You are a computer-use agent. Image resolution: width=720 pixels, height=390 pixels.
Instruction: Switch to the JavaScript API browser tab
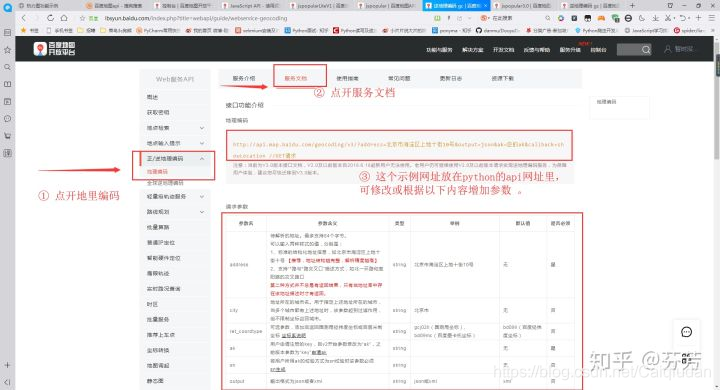pyautogui.click(x=250, y=6)
